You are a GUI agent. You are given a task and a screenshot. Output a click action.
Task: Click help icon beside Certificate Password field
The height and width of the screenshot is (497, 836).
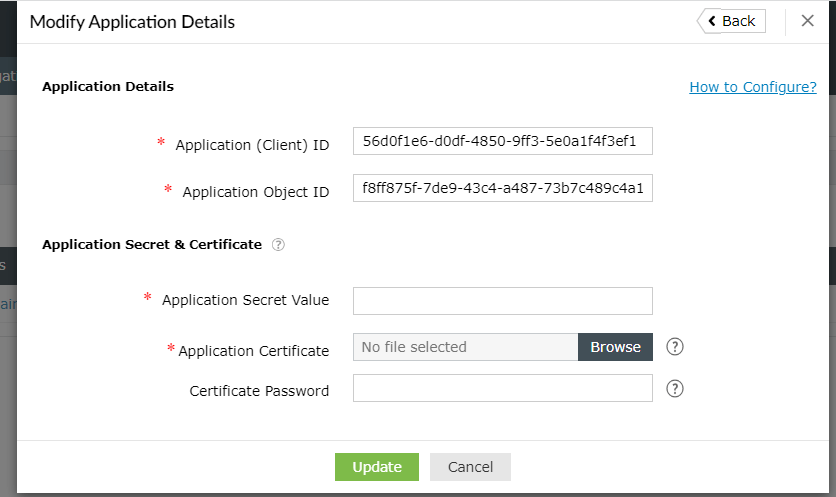[675, 389]
